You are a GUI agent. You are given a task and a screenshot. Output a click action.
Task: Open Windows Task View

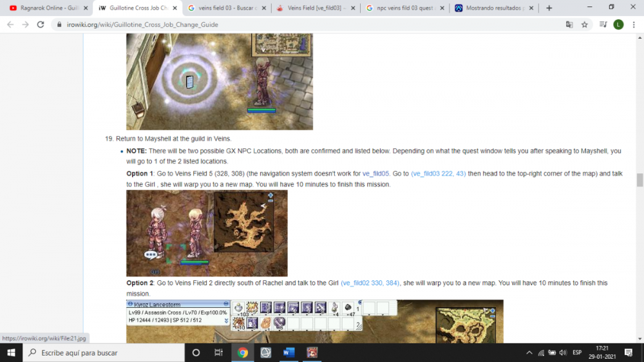pyautogui.click(x=219, y=352)
